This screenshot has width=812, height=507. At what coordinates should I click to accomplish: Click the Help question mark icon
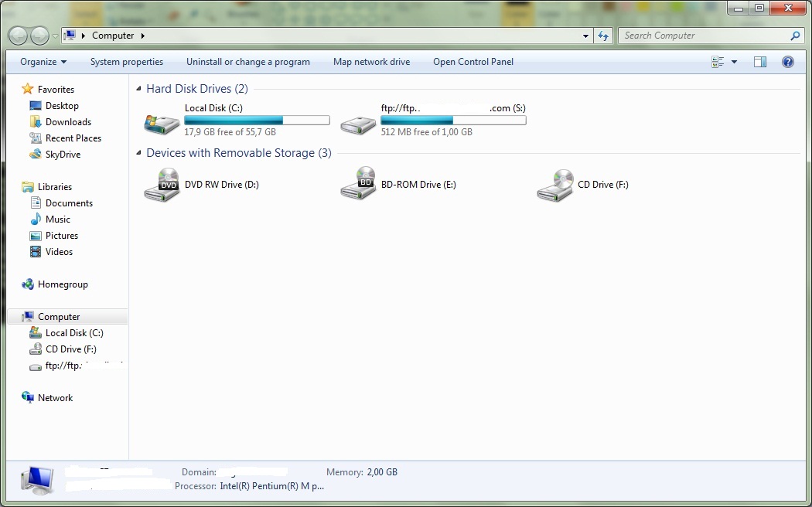pyautogui.click(x=788, y=62)
